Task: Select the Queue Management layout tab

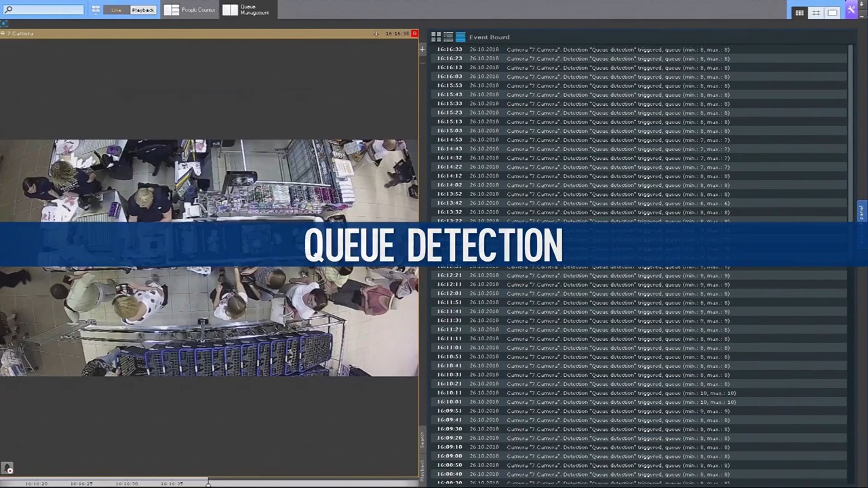Action: pyautogui.click(x=248, y=10)
